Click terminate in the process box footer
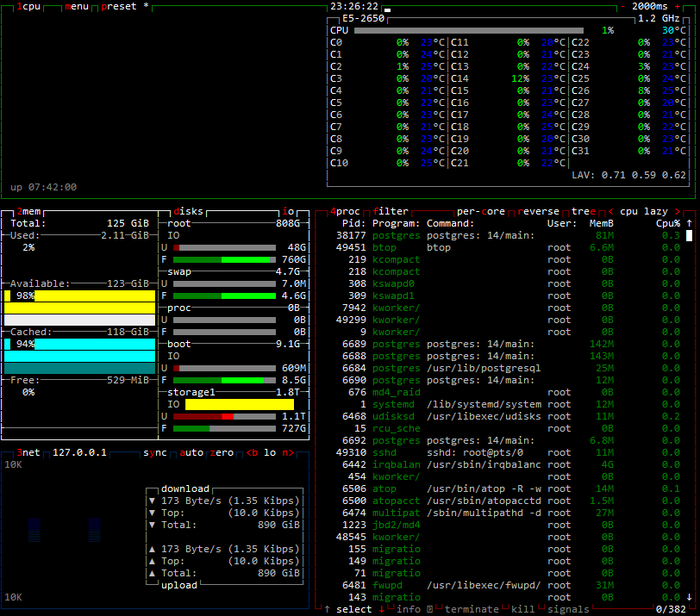This screenshot has width=700, height=616. click(472, 609)
